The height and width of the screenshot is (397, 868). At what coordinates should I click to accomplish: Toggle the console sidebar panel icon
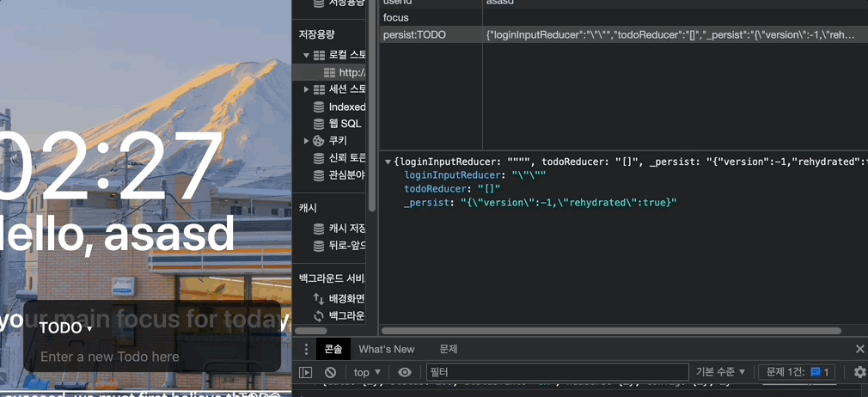click(x=306, y=372)
